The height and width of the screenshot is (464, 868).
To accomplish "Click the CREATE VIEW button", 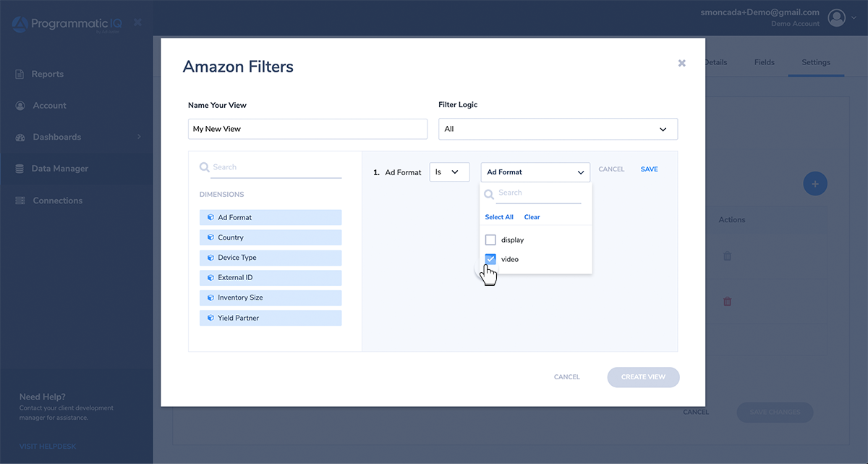I will [644, 377].
